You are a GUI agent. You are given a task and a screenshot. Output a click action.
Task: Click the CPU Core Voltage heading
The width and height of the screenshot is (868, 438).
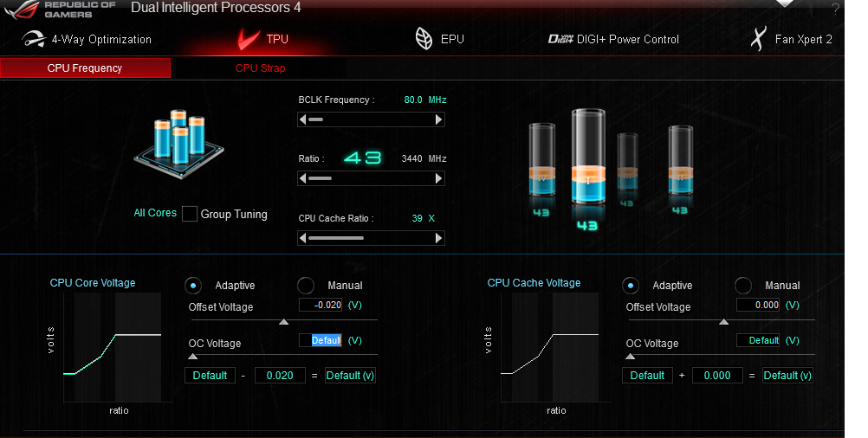point(93,282)
